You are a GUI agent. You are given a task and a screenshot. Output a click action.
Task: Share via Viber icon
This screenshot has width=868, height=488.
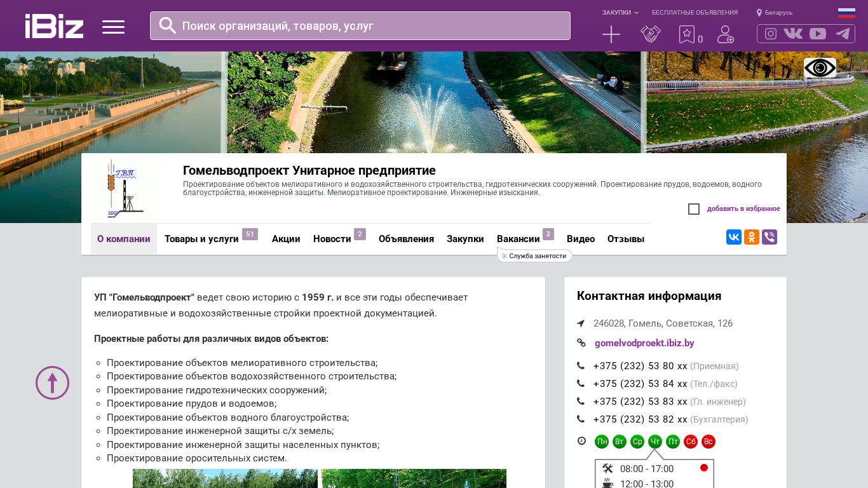[x=770, y=237]
